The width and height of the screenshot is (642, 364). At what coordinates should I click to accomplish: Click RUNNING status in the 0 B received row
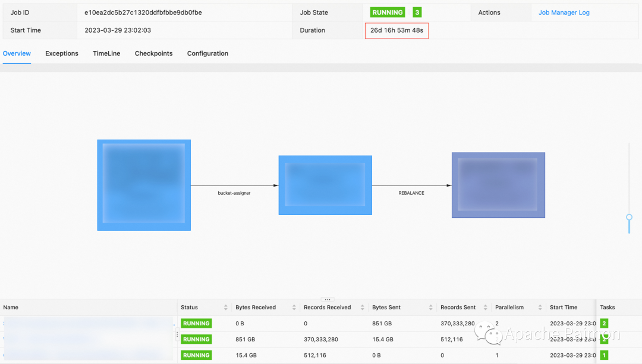196,324
